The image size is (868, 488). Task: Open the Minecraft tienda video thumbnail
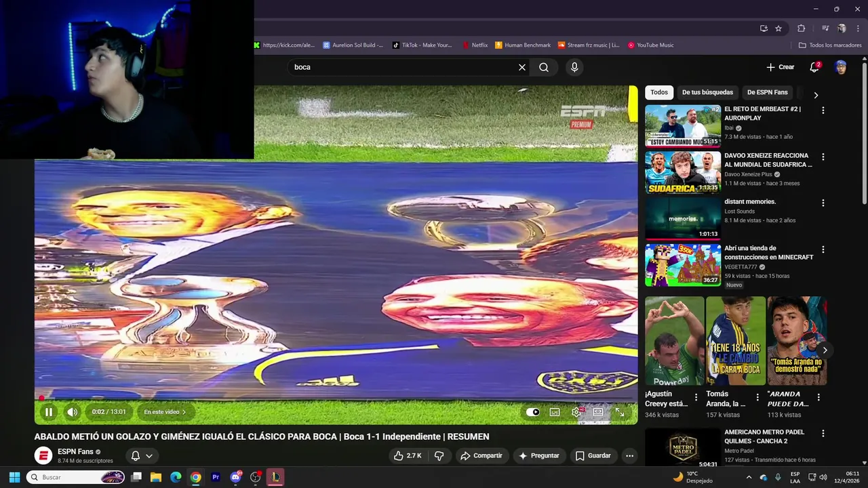pos(683,265)
